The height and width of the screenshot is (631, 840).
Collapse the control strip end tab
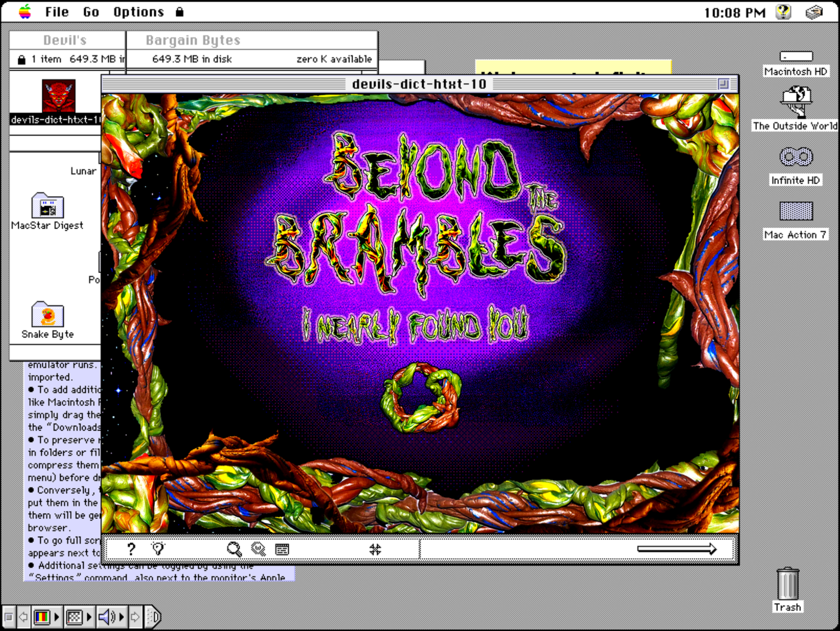click(152, 617)
